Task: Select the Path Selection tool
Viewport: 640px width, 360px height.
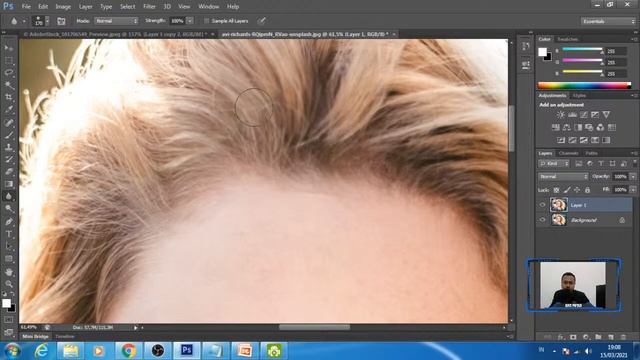Action: pos(9,247)
